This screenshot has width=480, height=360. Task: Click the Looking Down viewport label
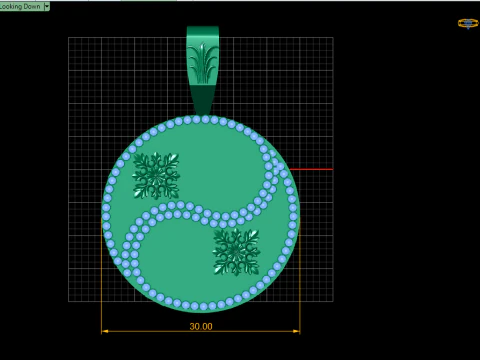click(x=21, y=6)
